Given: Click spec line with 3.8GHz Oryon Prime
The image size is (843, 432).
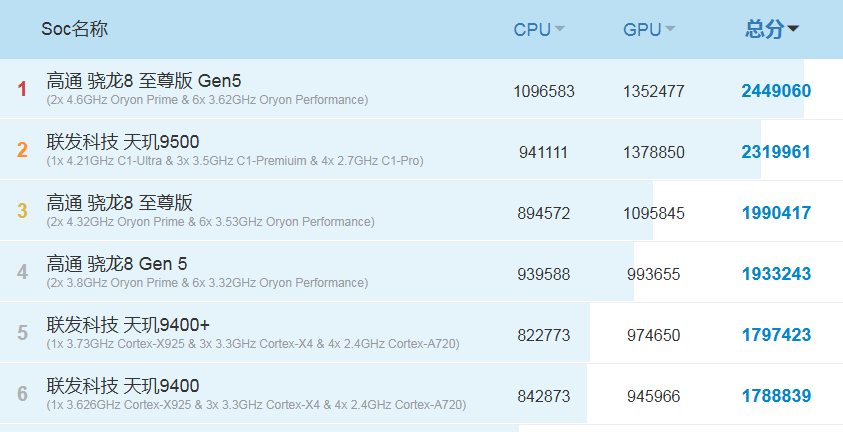Looking at the screenshot, I should (x=207, y=283).
